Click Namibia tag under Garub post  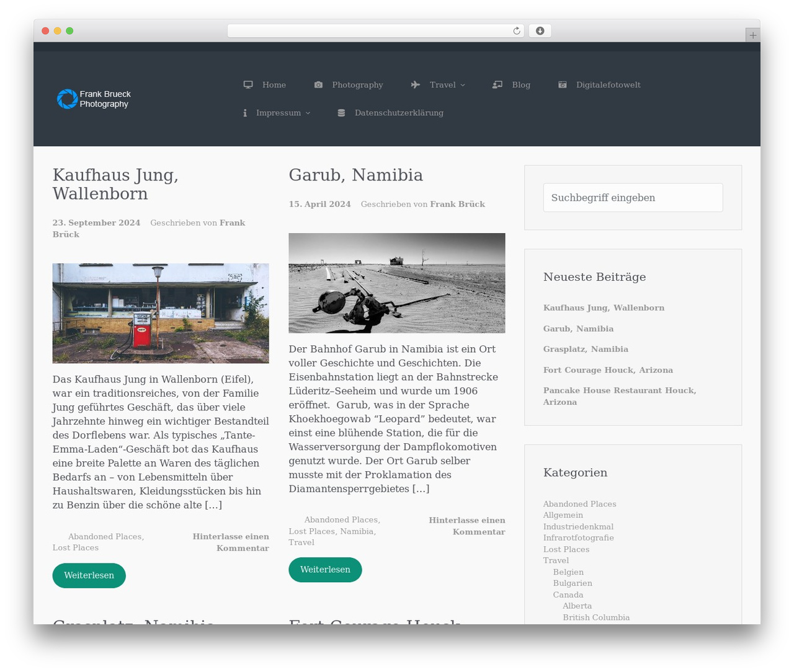click(x=357, y=531)
